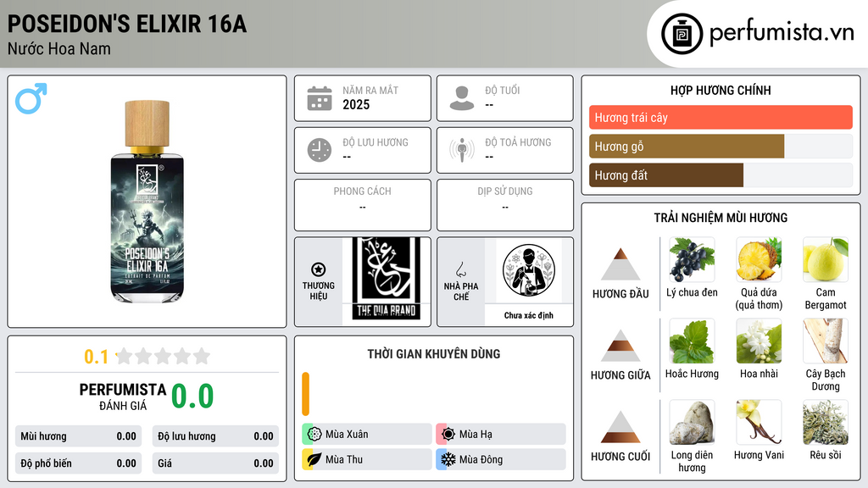
Task: Click the clock icon beside Độ lưu hương
Action: (x=320, y=150)
